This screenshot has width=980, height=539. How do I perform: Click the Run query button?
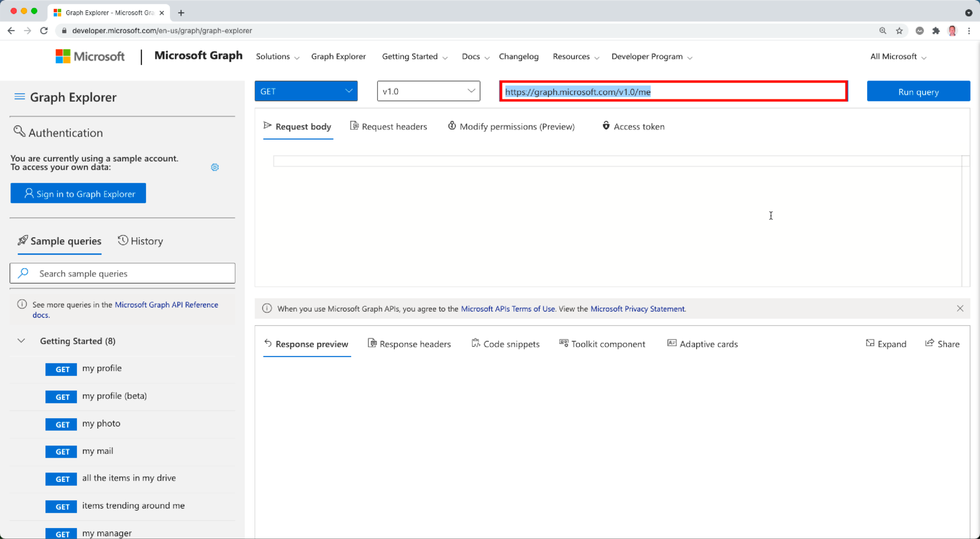(x=918, y=91)
